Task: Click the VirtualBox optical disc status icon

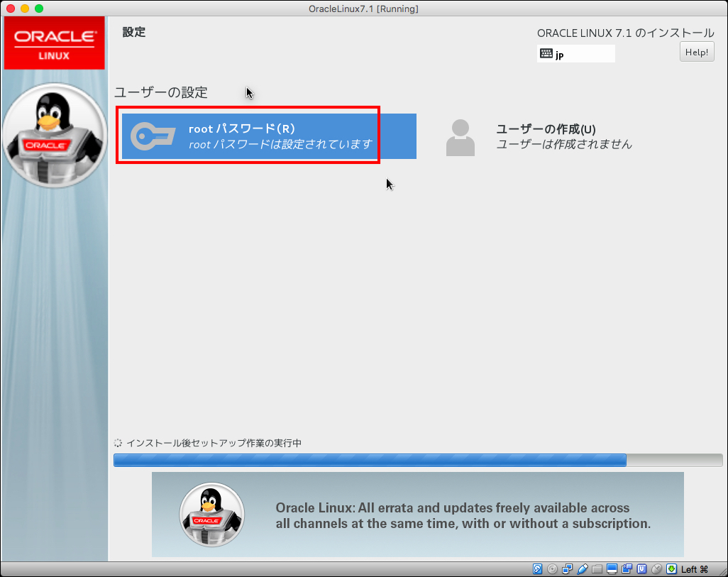Action: 553,569
